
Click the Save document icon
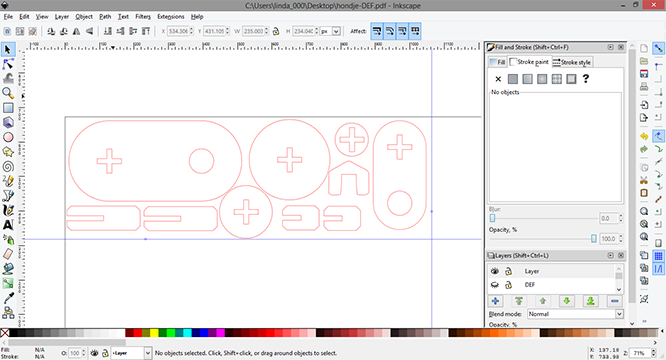pos(644,74)
